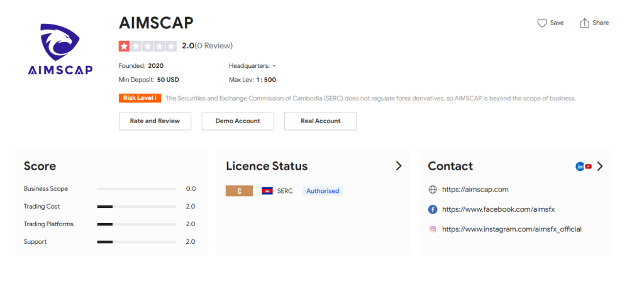Click the SERC regulator label
Screen dimensions: 644x289
(x=285, y=191)
